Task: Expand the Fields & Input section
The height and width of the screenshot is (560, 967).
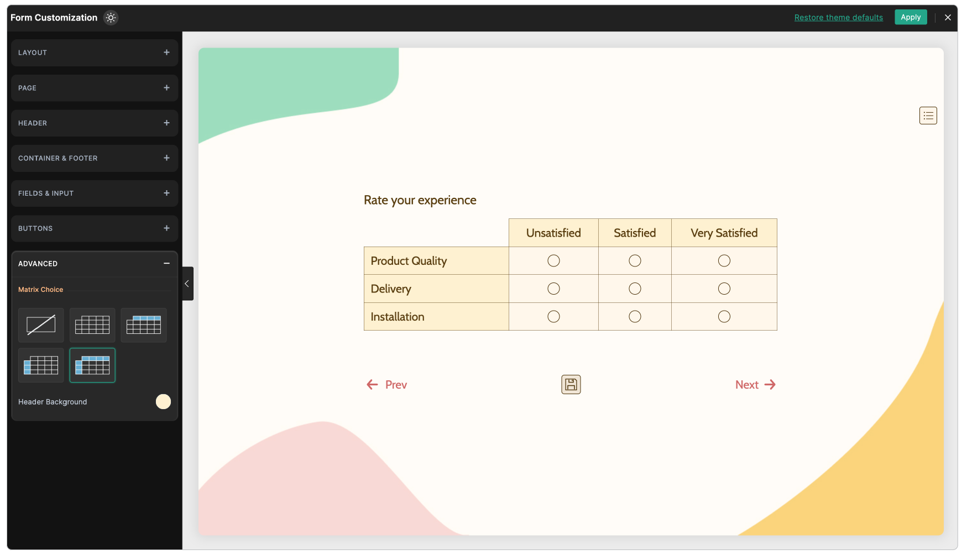Action: 95,193
